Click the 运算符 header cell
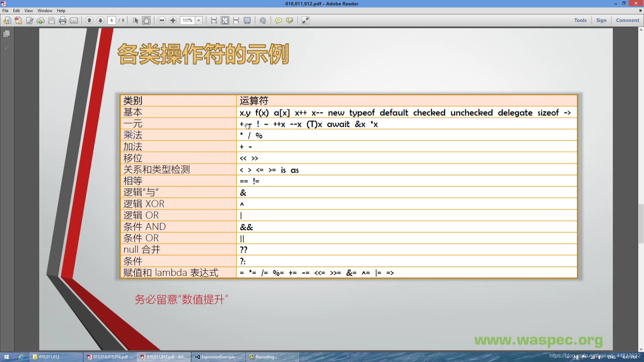Screen dimensions: 644x362 click(x=407, y=101)
